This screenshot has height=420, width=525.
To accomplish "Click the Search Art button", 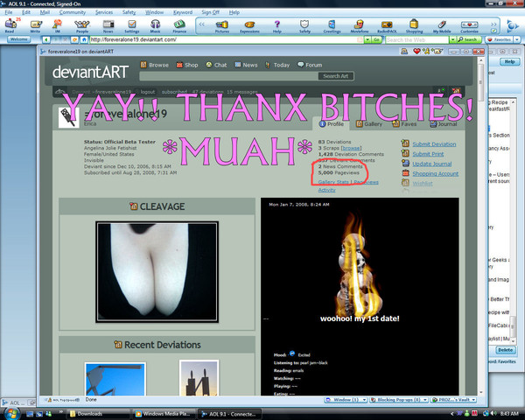I will [x=335, y=76].
